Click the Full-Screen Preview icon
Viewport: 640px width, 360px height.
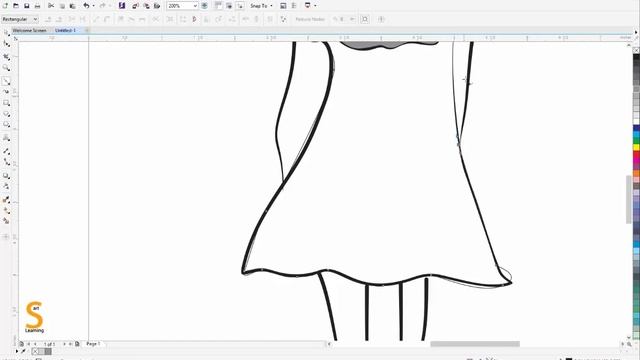click(x=204, y=6)
